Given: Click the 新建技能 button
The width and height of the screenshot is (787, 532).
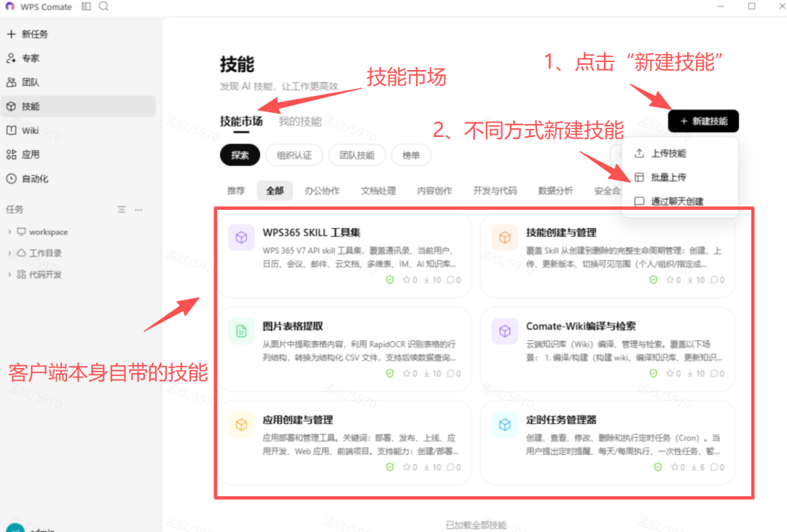Looking at the screenshot, I should click(x=703, y=121).
